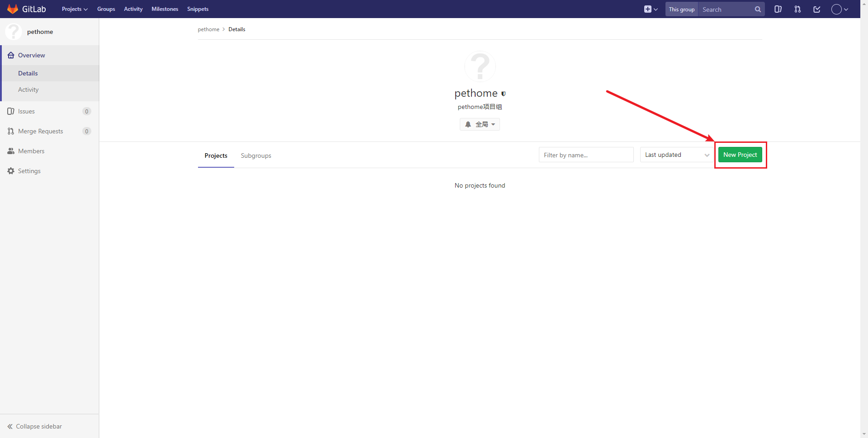Screen dimensions: 868x438
Task: Open the user avatar menu
Action: coord(840,9)
